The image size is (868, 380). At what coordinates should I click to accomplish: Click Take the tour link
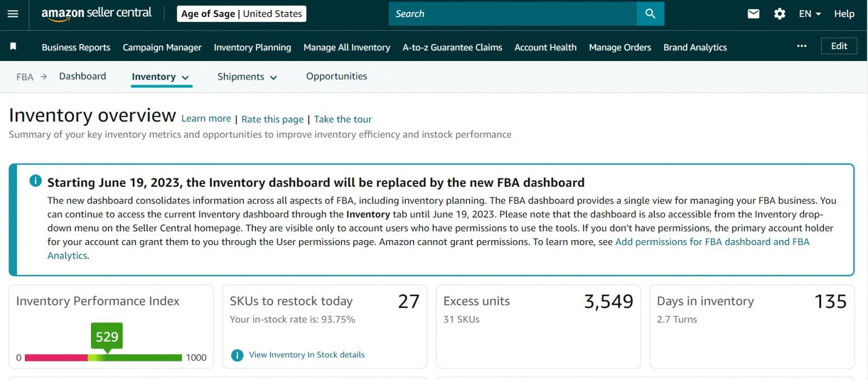343,119
